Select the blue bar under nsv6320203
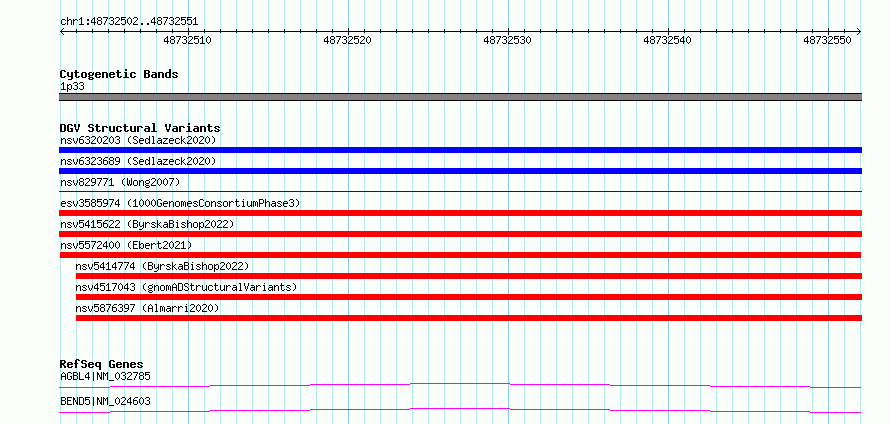 pos(460,150)
